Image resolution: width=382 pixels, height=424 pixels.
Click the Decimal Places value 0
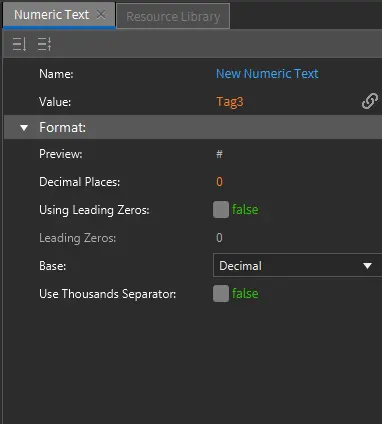pos(219,182)
